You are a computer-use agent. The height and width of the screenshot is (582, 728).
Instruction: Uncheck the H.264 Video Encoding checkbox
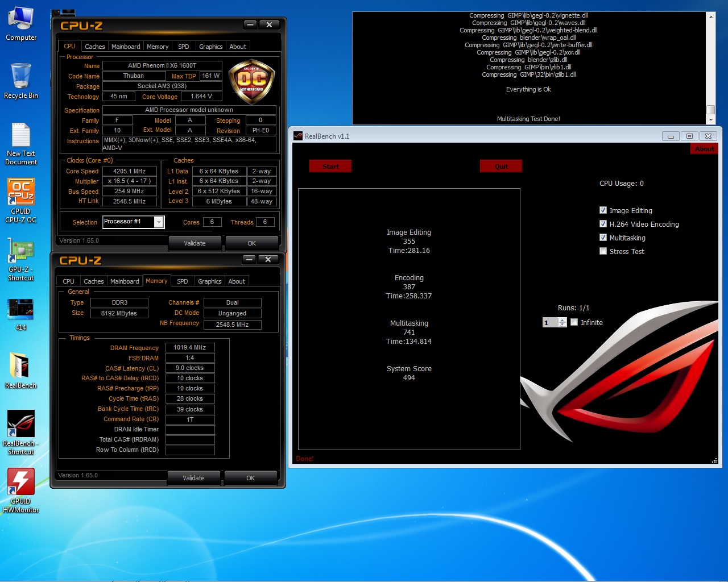[603, 224]
